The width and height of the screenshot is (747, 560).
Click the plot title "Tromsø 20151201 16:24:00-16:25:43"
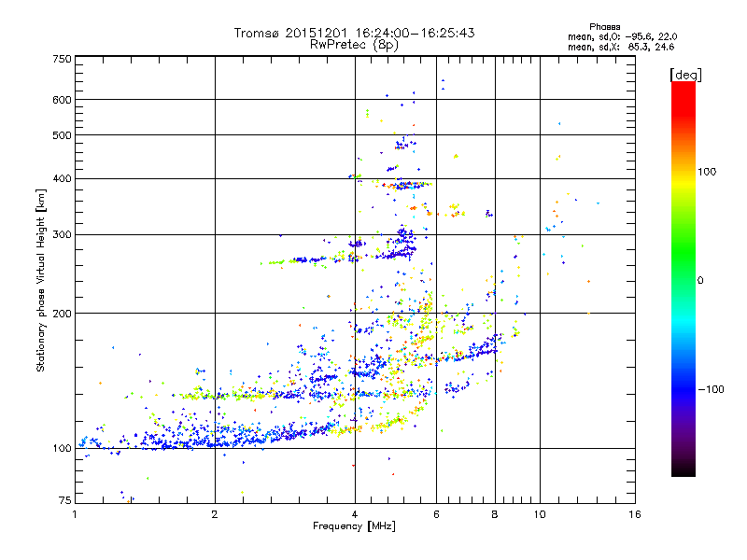[x=354, y=33]
